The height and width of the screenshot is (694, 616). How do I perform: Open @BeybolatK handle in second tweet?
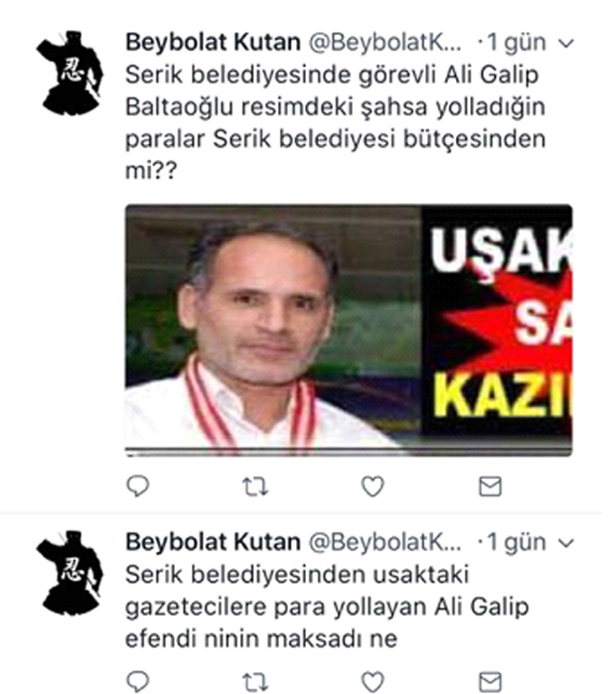pyautogui.click(x=385, y=542)
